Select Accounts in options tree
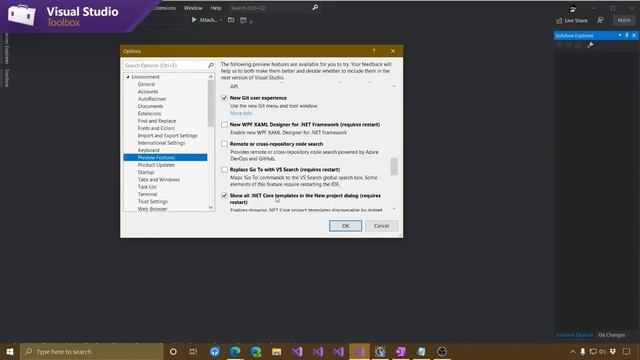Viewport: 640px width, 360px height. pos(148,91)
